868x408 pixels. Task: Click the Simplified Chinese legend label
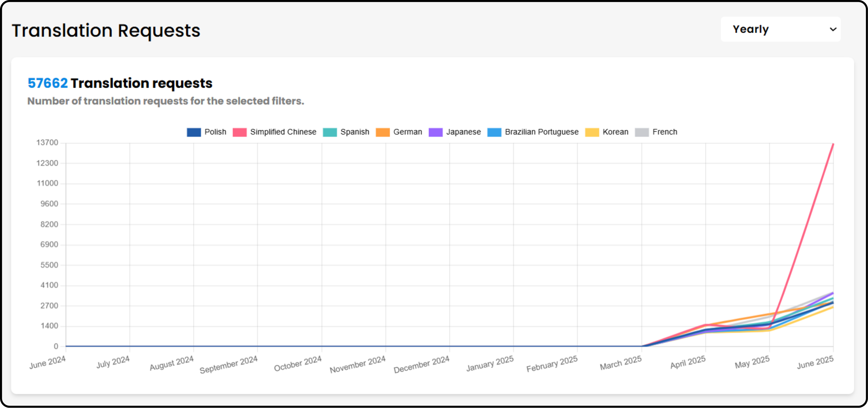click(x=283, y=132)
